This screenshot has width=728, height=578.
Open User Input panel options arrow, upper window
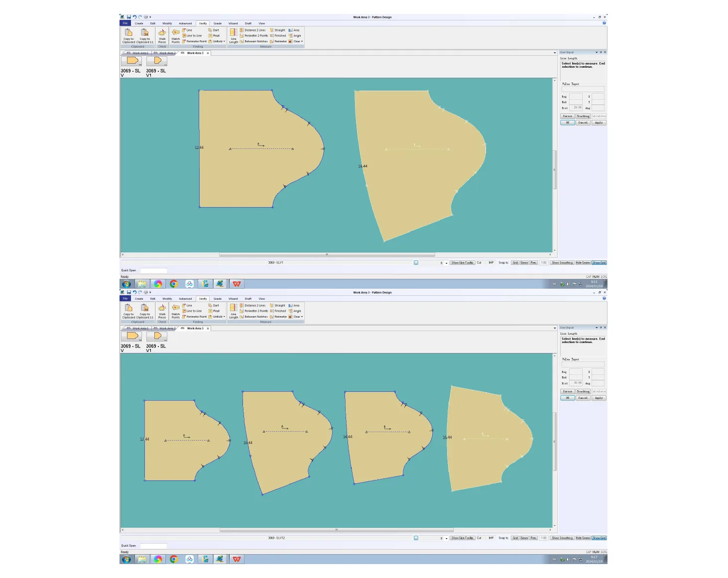tap(597, 52)
